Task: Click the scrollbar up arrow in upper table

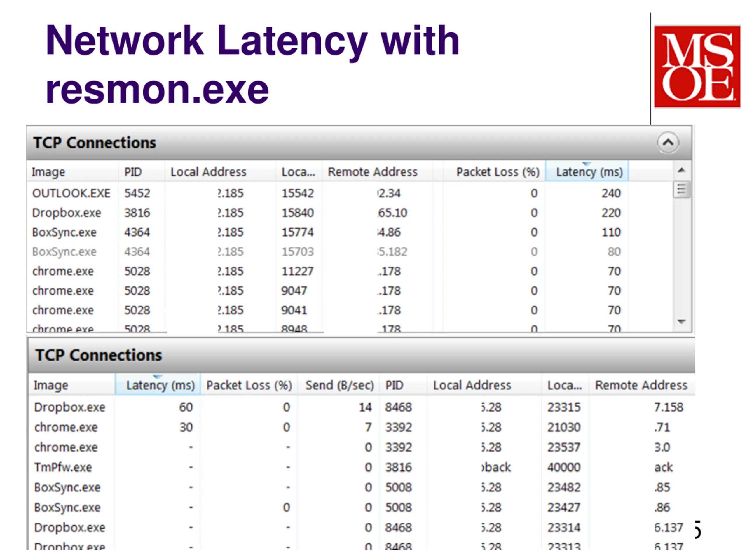Action: tap(681, 170)
